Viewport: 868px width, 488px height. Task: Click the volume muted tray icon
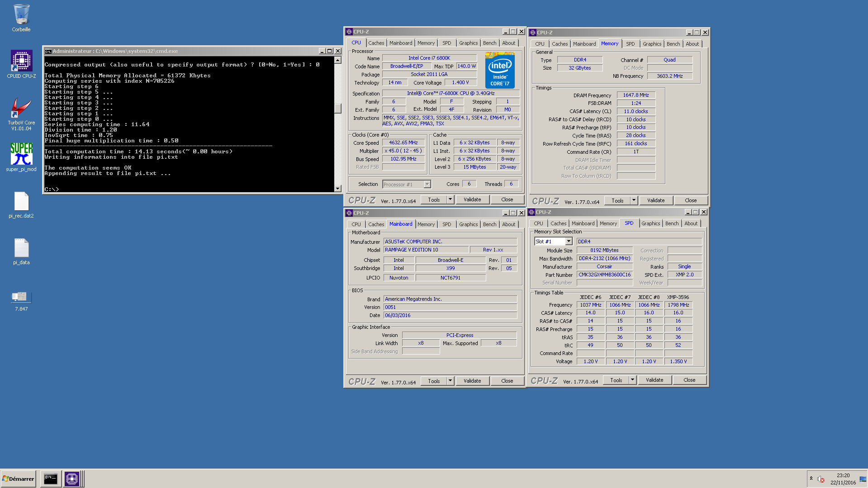pyautogui.click(x=821, y=479)
